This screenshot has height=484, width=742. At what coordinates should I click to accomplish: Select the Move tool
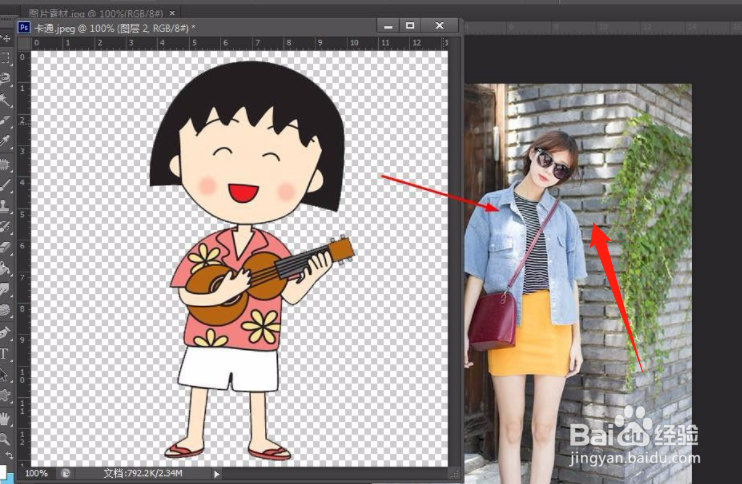point(5,38)
